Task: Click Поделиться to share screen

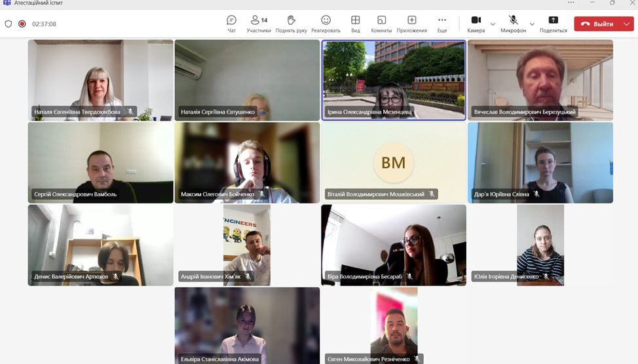Action: click(x=553, y=24)
